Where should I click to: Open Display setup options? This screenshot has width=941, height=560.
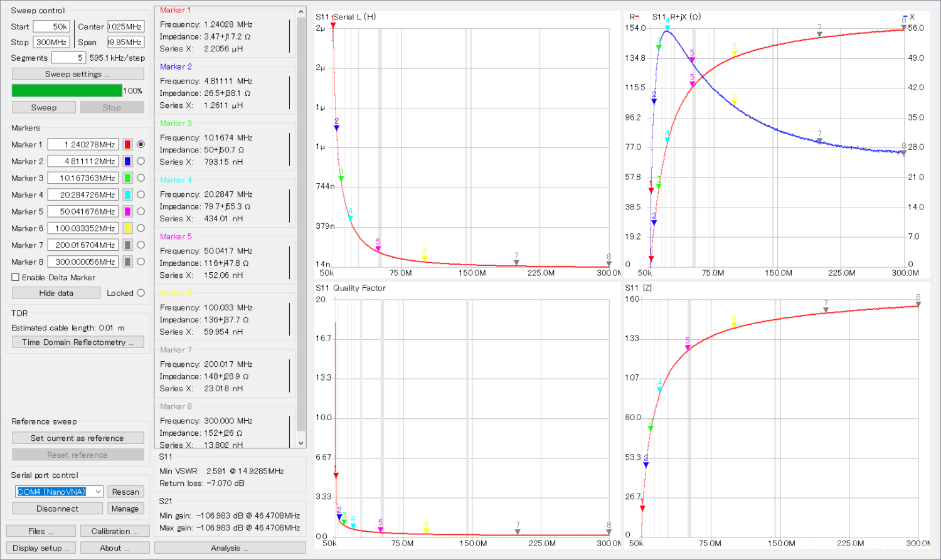click(x=41, y=547)
